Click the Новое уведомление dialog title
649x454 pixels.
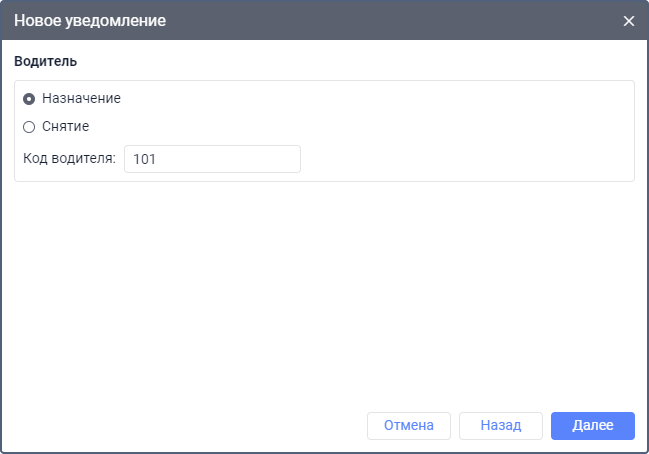[90, 21]
